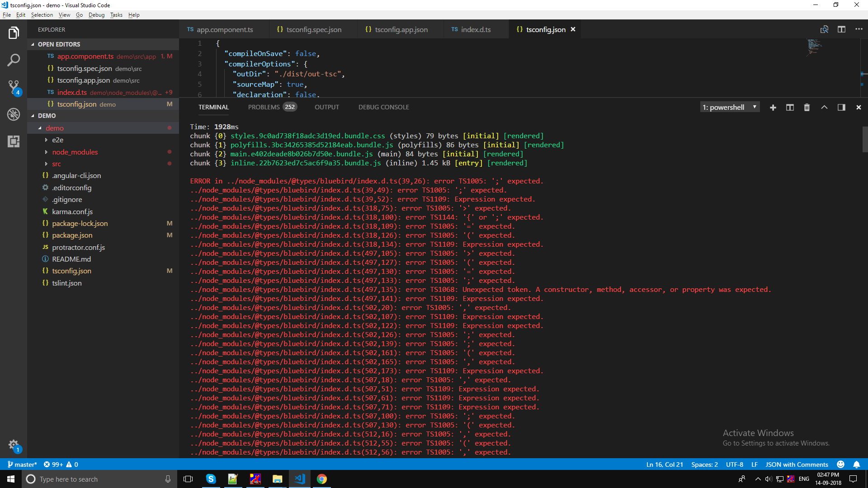This screenshot has width=868, height=488.
Task: Kill terminal using trash icon
Action: click(807, 108)
